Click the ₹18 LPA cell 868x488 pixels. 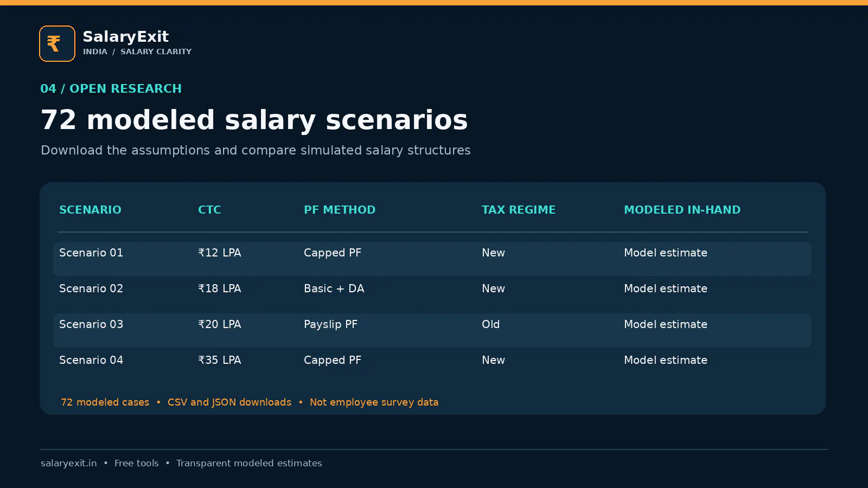[220, 288]
